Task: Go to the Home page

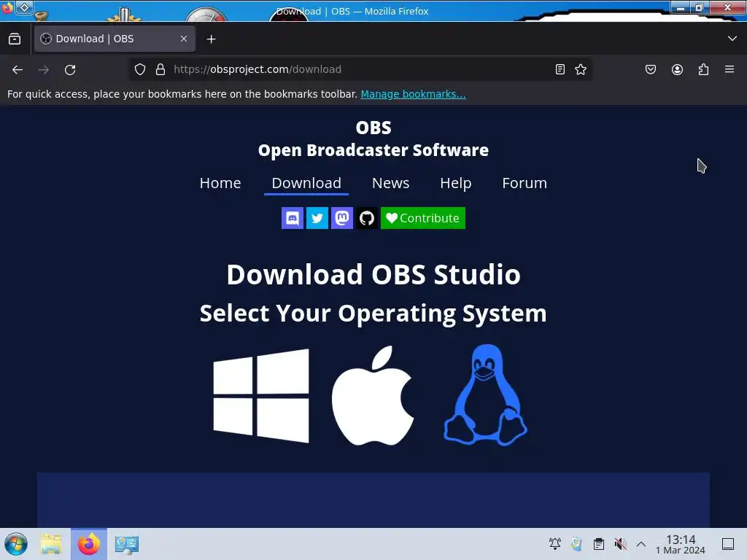Action: (x=220, y=183)
